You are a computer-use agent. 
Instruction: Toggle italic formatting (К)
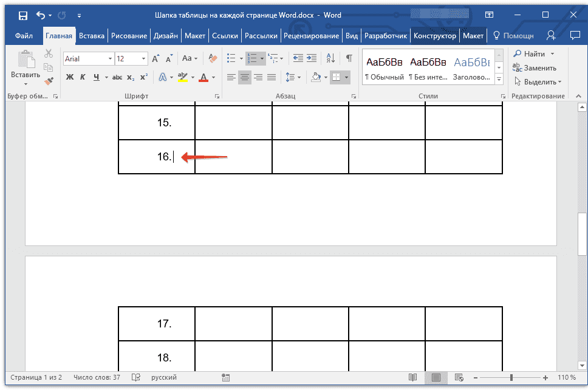click(x=83, y=77)
